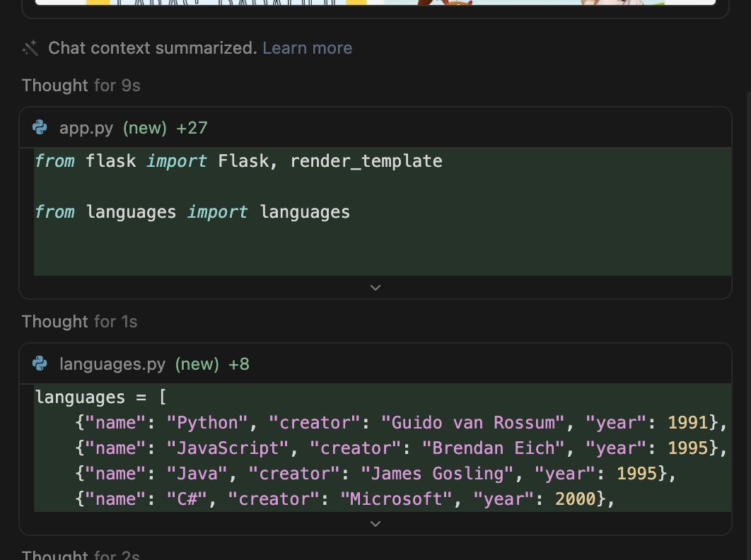Click the (new) label beside app.py

[x=145, y=128]
